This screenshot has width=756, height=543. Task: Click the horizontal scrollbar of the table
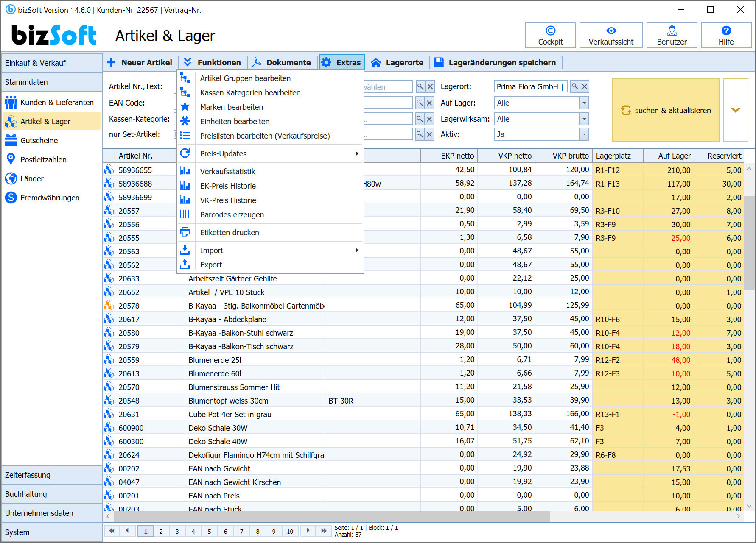(331, 516)
